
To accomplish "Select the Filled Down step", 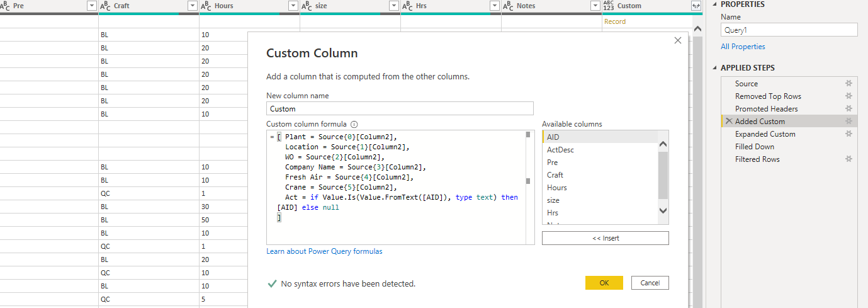I will [x=788, y=147].
